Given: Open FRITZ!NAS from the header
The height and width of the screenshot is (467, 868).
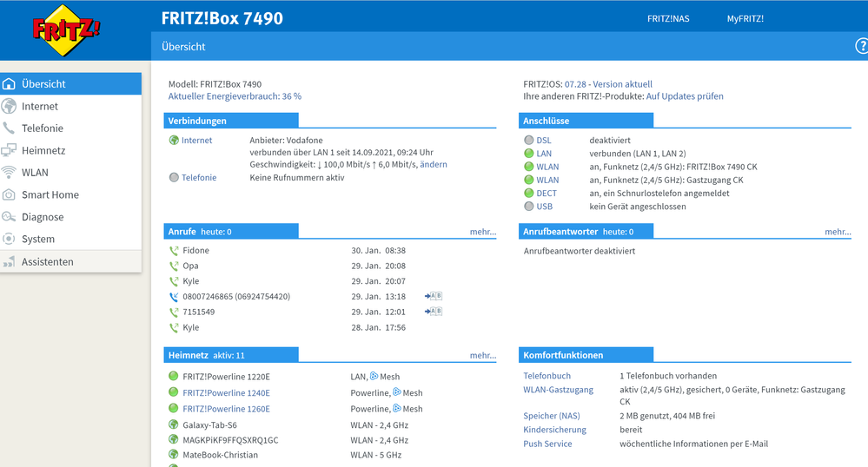Looking at the screenshot, I should (668, 18).
